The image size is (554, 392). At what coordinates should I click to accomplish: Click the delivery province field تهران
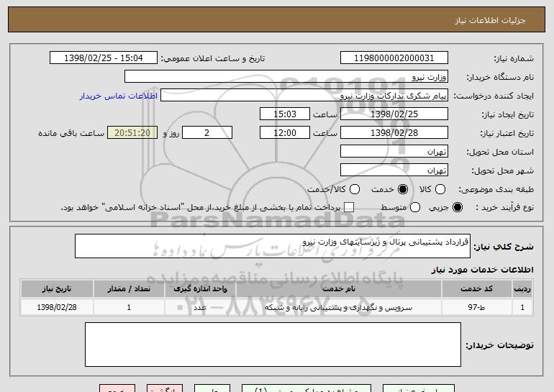tap(394, 152)
